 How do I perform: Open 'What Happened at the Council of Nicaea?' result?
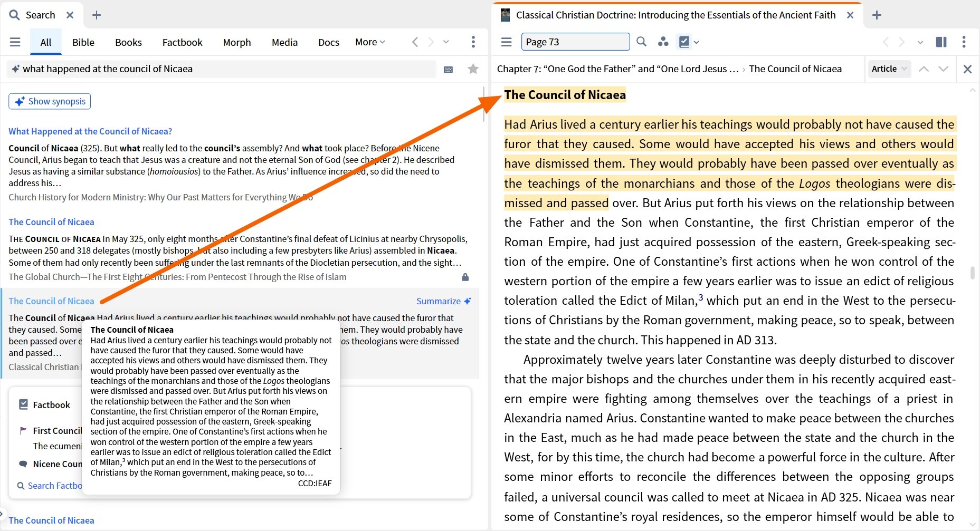[x=90, y=131]
